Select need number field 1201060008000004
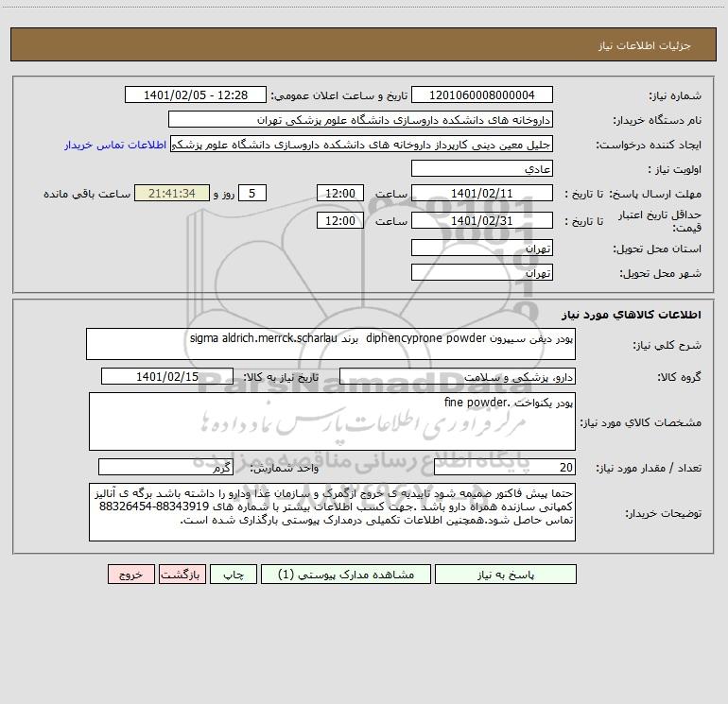Viewport: 728px width, 704px height. (482, 94)
